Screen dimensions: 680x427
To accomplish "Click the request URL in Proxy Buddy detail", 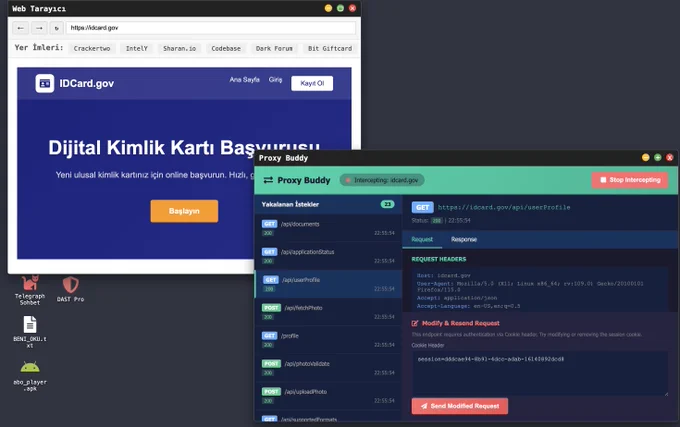I will (504, 208).
